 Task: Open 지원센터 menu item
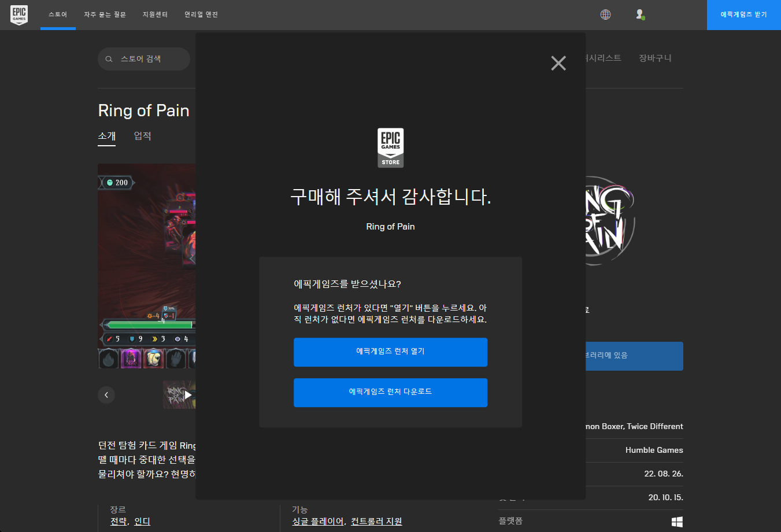(x=155, y=14)
